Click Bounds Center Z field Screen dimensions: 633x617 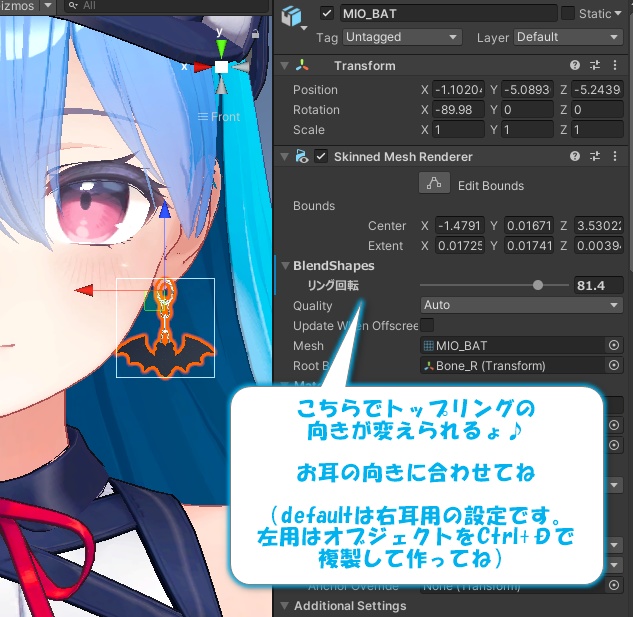[598, 226]
